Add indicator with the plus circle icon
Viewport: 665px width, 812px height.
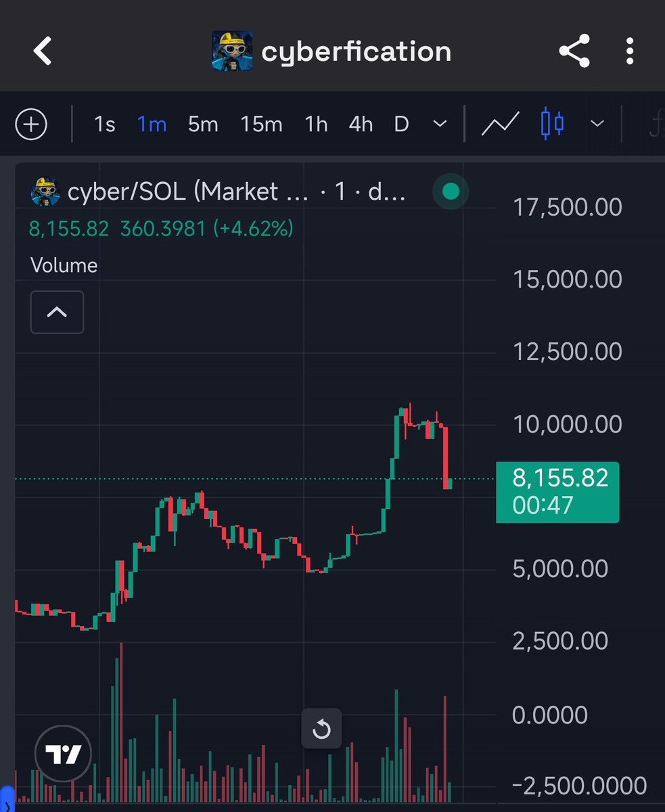point(32,125)
